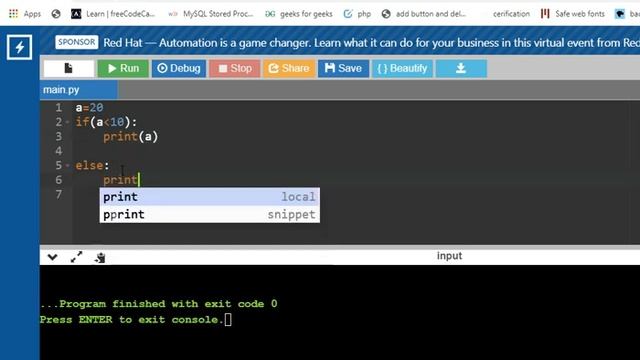Image resolution: width=640 pixels, height=360 pixels.
Task: Click 'Program finished with exit code 0' message
Action: pos(159,304)
